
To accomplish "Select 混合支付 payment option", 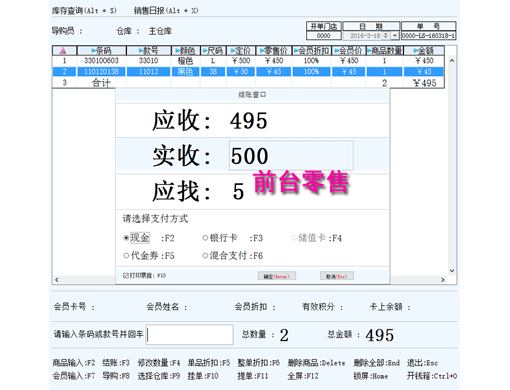I will [225, 256].
